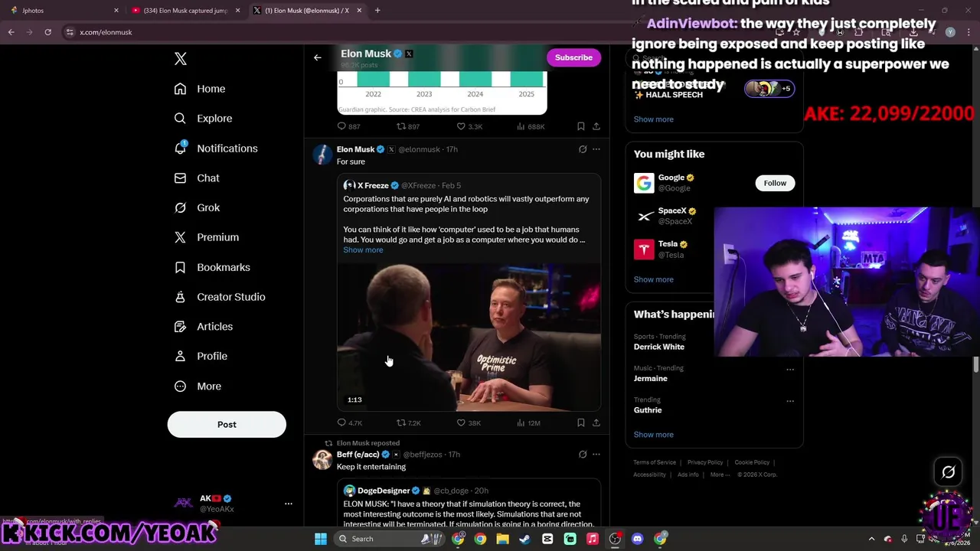Open account options dots next to AK
The width and height of the screenshot is (980, 551).
[289, 504]
